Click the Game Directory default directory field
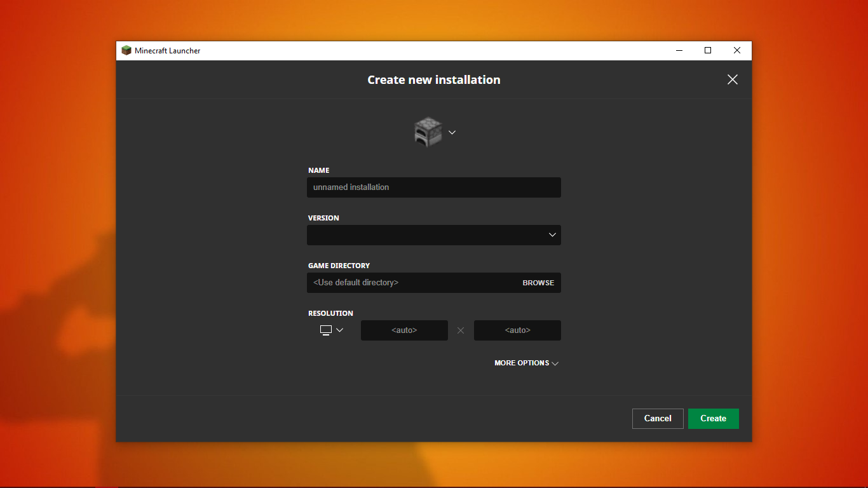This screenshot has width=868, height=488. [x=413, y=283]
